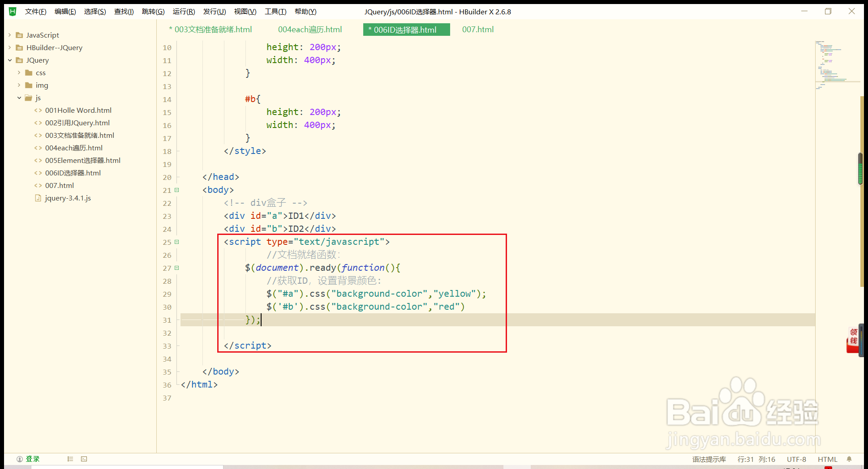The width and height of the screenshot is (868, 469).
Task: Expand the HBuilder--JQuery project chevron
Action: tap(9, 47)
